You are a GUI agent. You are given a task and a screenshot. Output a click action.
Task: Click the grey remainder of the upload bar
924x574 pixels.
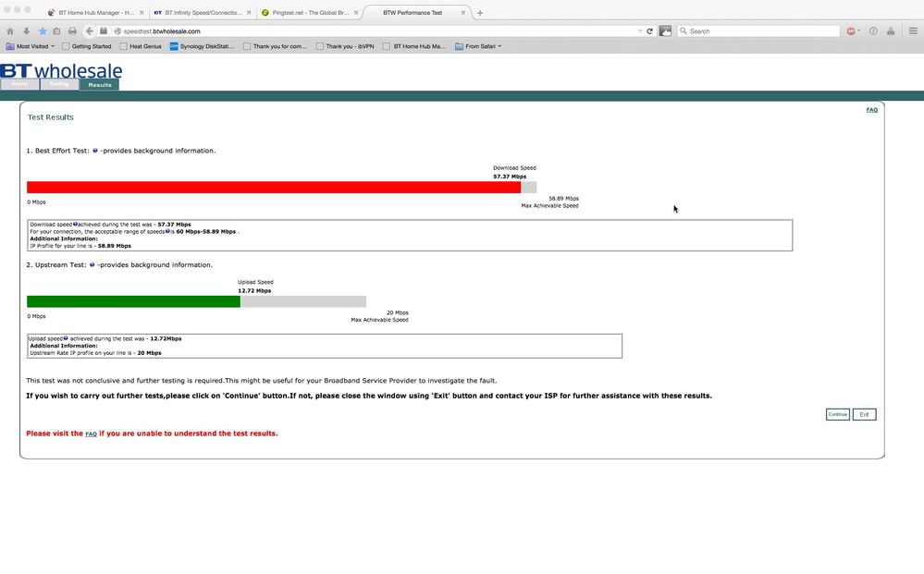302,301
